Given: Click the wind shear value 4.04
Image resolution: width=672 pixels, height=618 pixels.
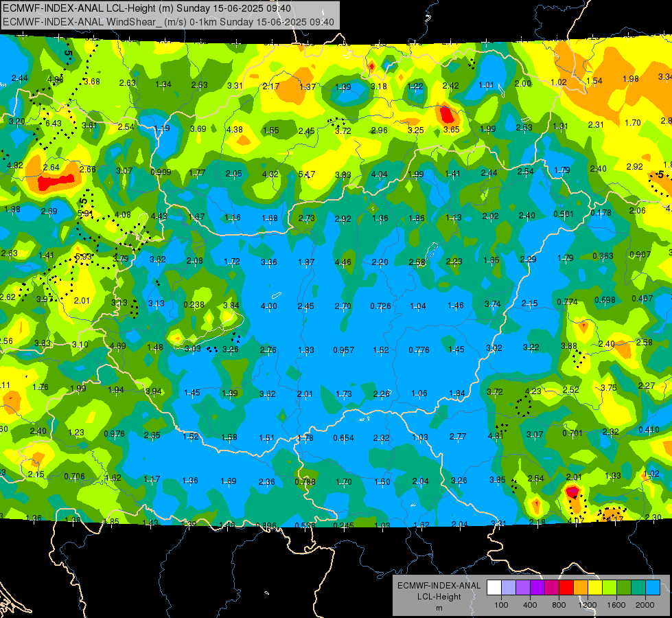Looking at the screenshot, I should pos(380,174).
